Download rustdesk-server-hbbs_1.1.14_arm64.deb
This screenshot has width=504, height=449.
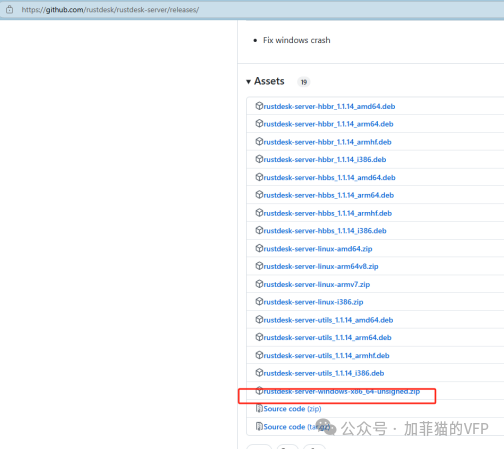[x=329, y=195]
